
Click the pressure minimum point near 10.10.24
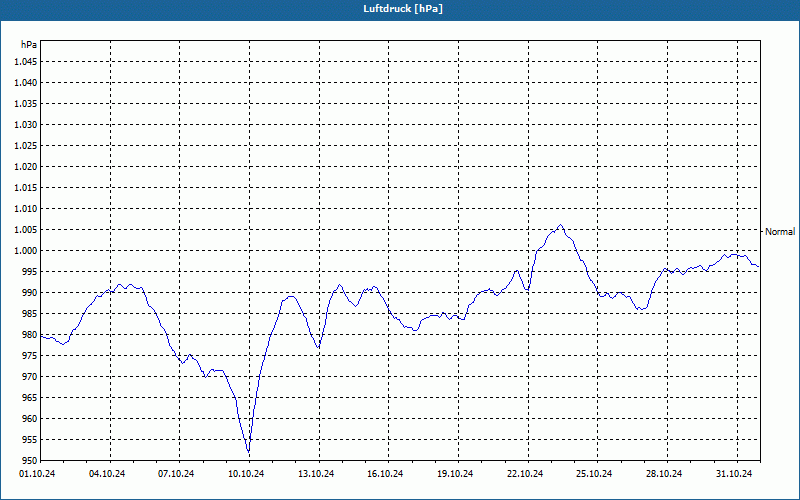click(248, 452)
